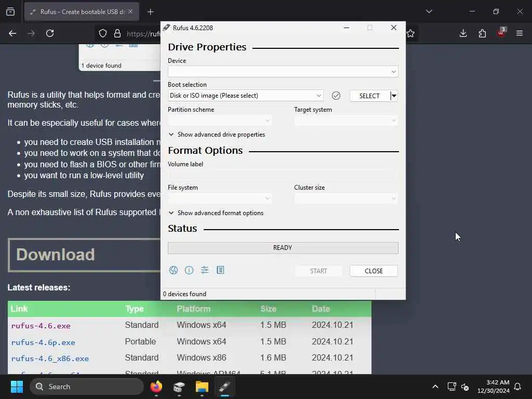Open Rufus settings sliders icon
Viewport: 532px width, 399px height.
[x=205, y=270]
